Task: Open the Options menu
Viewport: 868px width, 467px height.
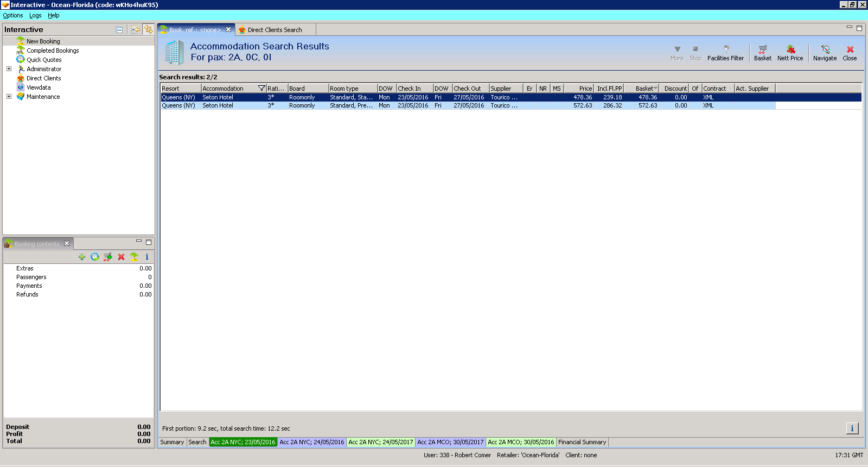Action: [x=13, y=15]
